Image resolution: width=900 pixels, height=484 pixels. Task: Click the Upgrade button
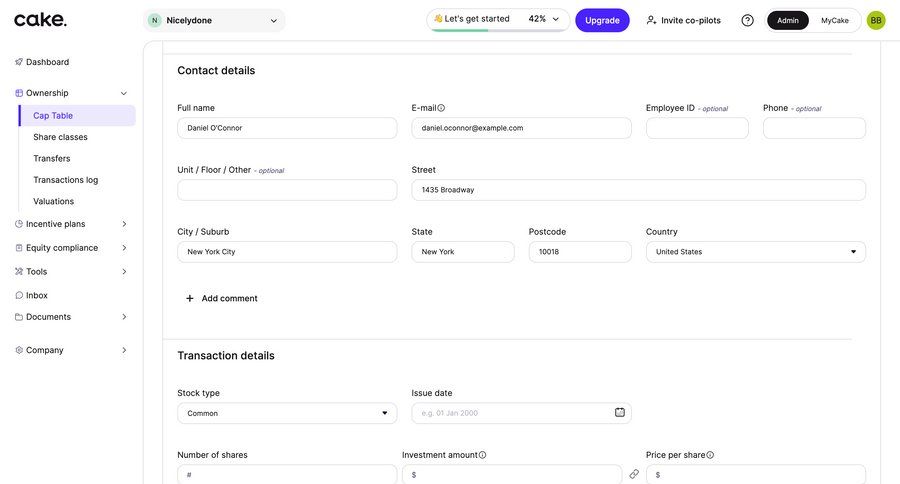pos(602,20)
